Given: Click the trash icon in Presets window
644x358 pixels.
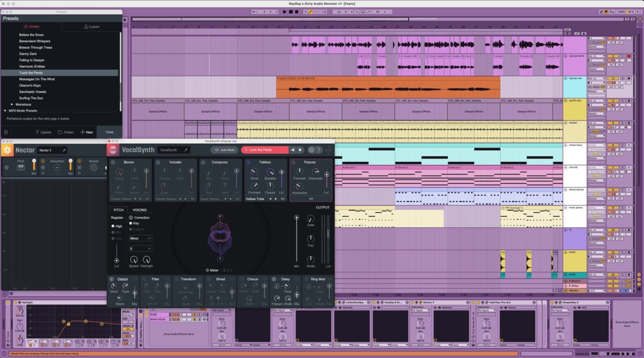Looking at the screenshot, I should [x=6, y=132].
